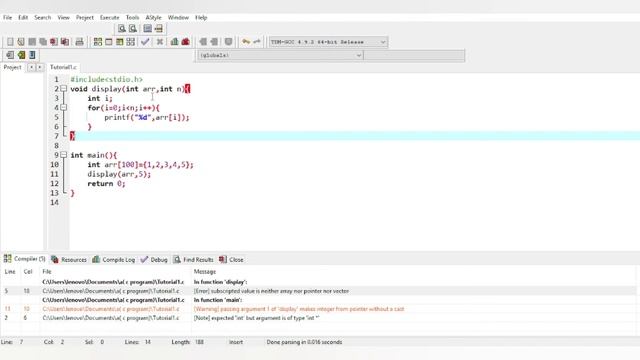Click the Close All files toolbar icon
This screenshot has height=360, width=640.
(65, 42)
